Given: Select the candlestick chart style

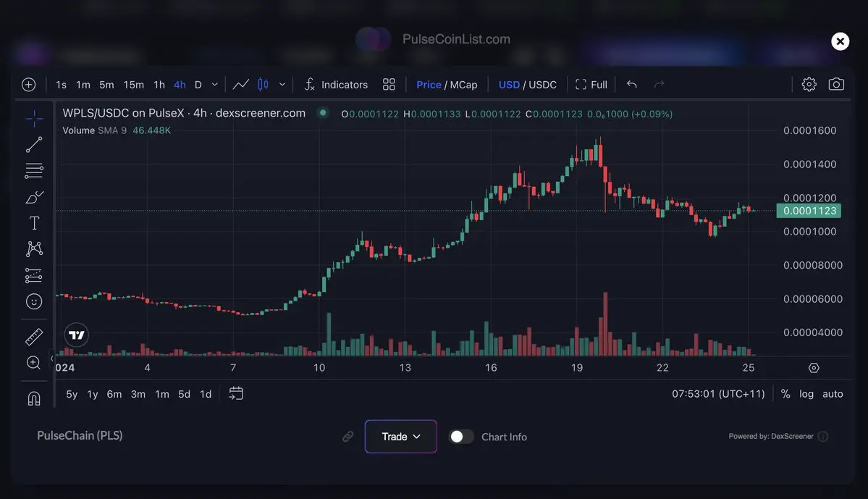Looking at the screenshot, I should [263, 84].
